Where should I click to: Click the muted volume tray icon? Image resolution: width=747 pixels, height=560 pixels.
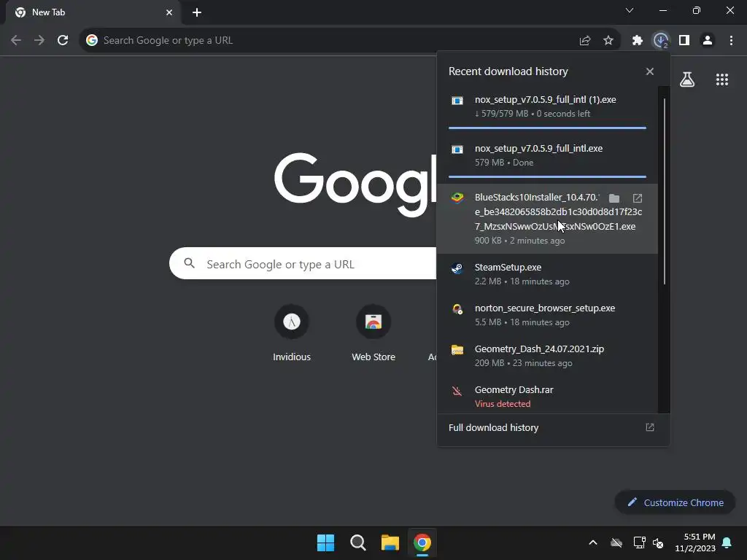(659, 542)
